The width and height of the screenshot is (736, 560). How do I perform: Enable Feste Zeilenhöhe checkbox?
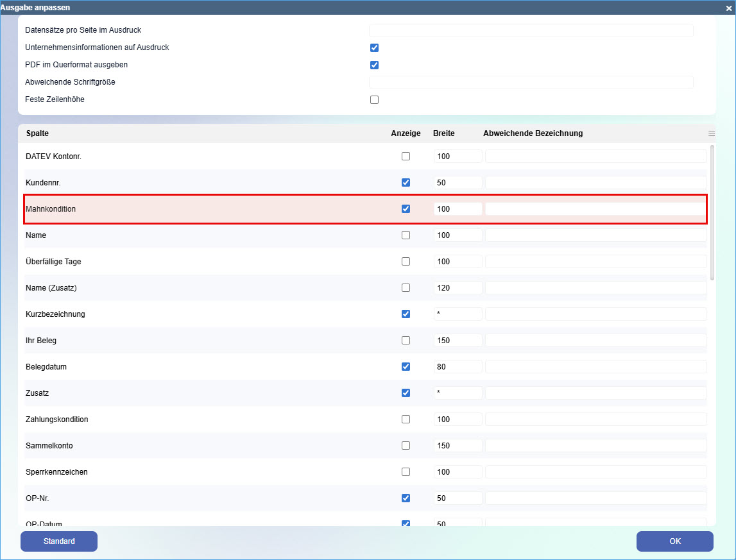click(x=375, y=99)
